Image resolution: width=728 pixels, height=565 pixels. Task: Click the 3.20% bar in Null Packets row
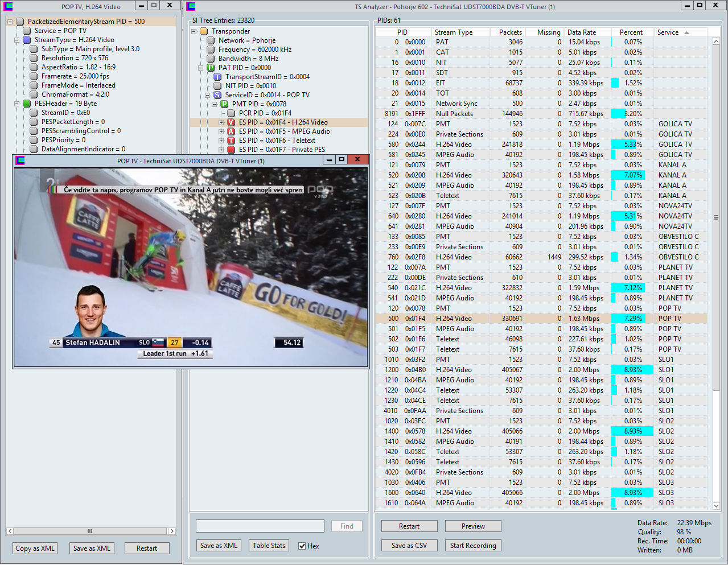[x=618, y=114]
